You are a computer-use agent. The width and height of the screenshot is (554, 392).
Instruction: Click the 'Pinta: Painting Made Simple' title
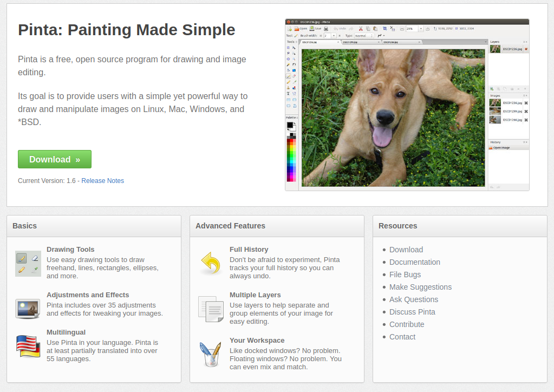[x=127, y=30]
